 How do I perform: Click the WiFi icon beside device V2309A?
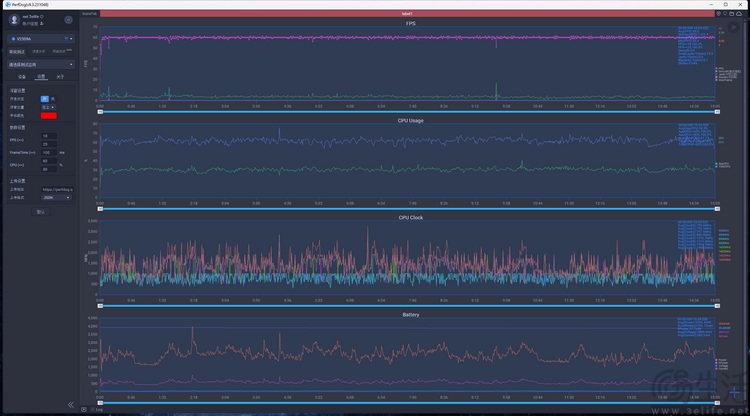[66, 39]
